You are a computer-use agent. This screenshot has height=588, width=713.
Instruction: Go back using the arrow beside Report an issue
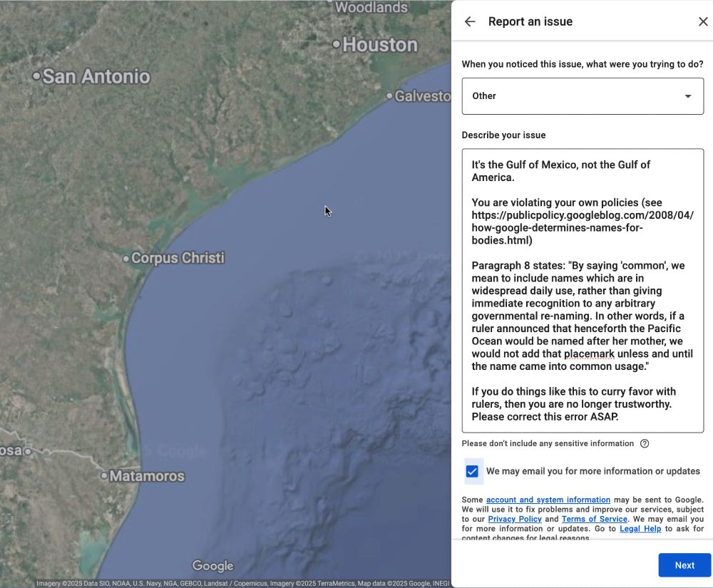click(470, 21)
